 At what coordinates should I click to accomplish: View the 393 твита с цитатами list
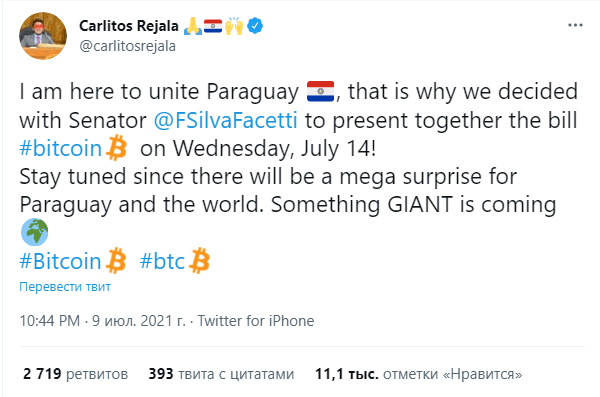pyautogui.click(x=221, y=374)
